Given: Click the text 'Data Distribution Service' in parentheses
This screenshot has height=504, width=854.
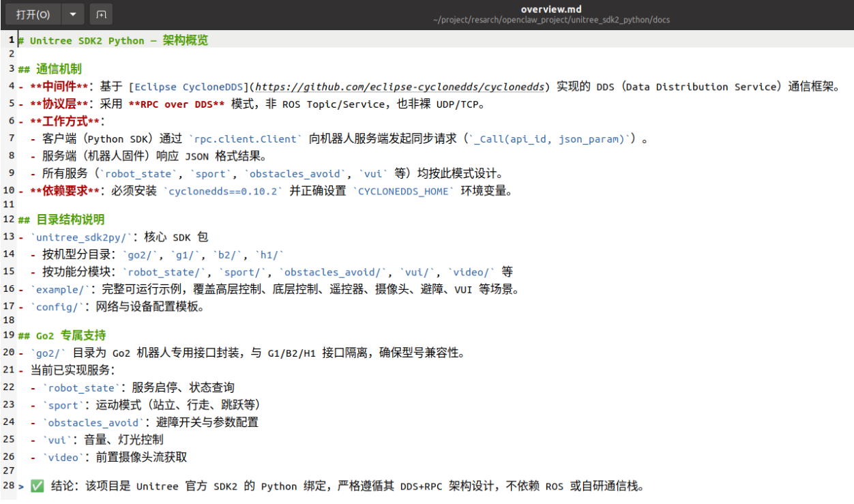Looking at the screenshot, I should tap(702, 87).
